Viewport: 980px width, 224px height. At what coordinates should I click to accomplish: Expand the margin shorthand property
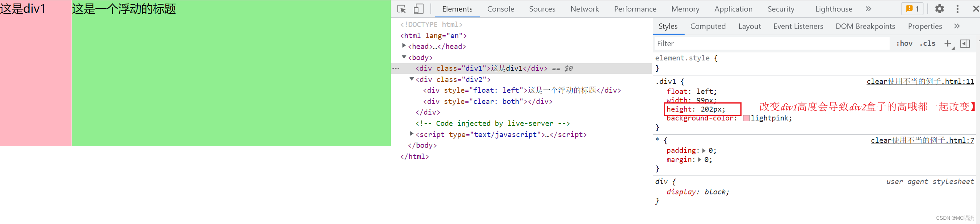click(699, 160)
